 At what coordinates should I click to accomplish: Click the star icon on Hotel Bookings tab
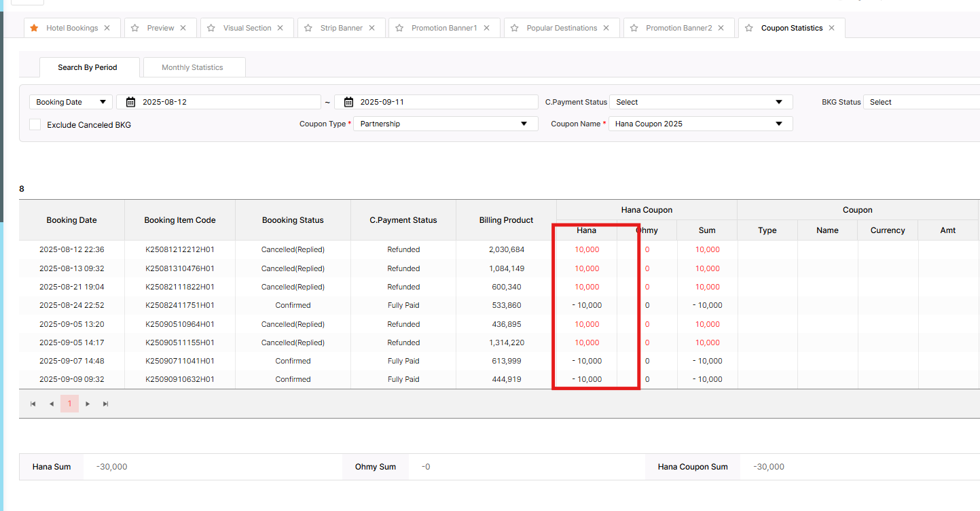(x=34, y=28)
